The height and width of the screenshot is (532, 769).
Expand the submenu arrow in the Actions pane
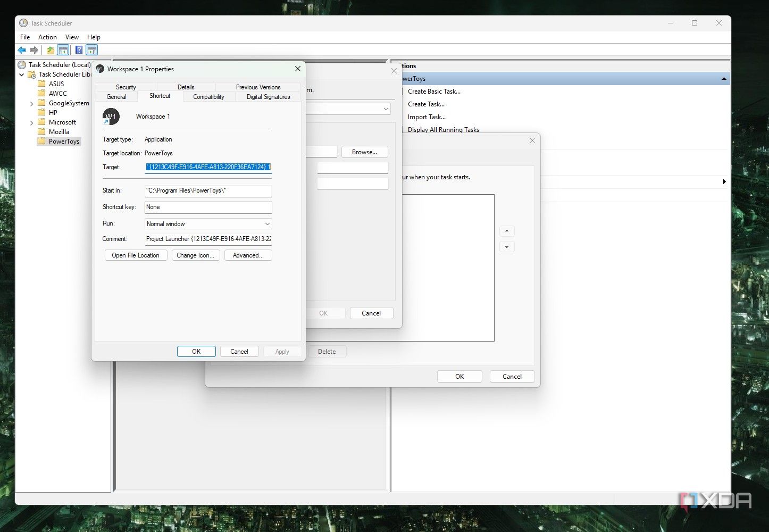(724, 182)
